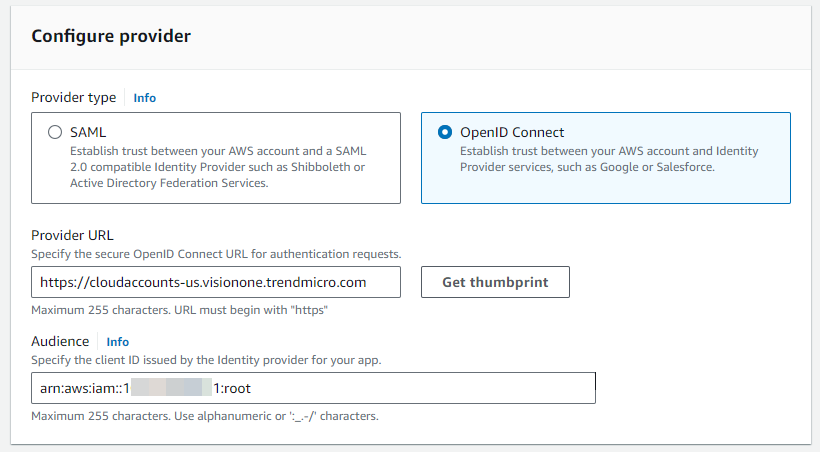Image resolution: width=820 pixels, height=452 pixels.
Task: Click the OpenID Connect description text
Action: (x=608, y=158)
